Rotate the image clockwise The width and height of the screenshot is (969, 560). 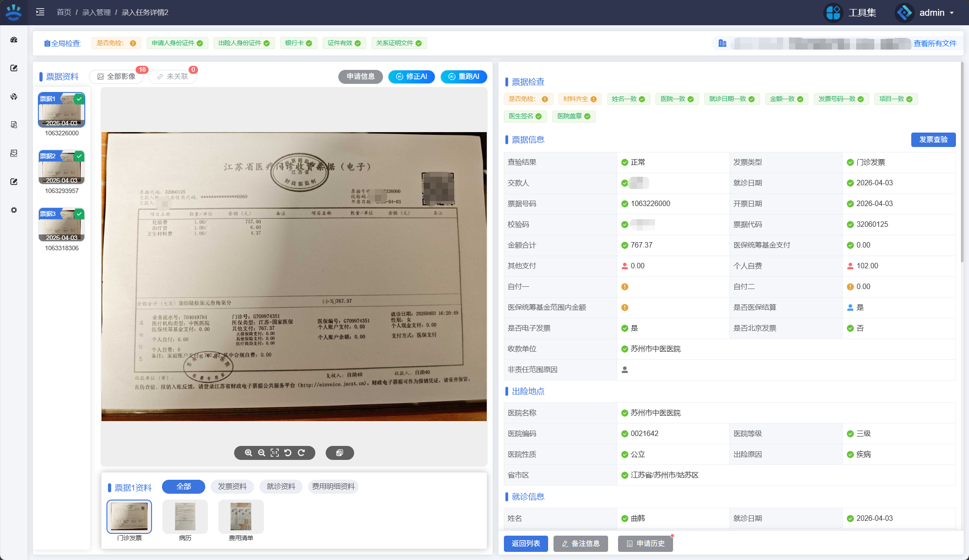(x=301, y=453)
